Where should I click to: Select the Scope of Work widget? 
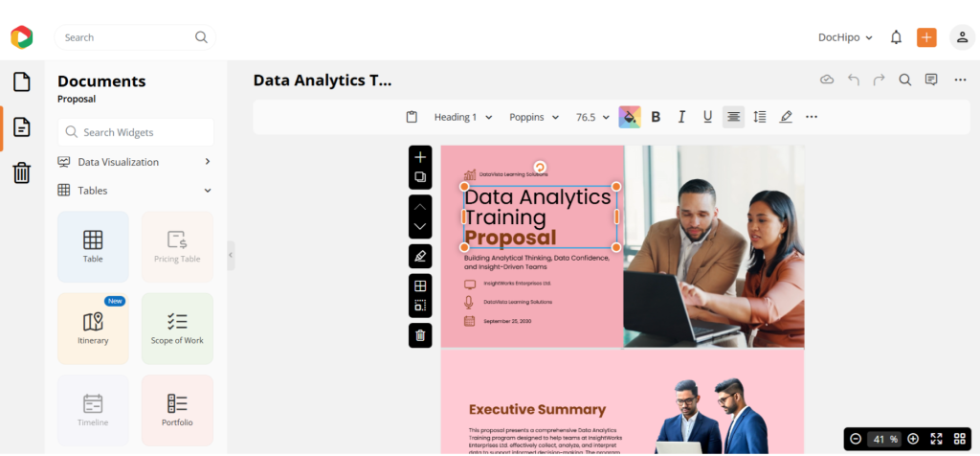[177, 329]
